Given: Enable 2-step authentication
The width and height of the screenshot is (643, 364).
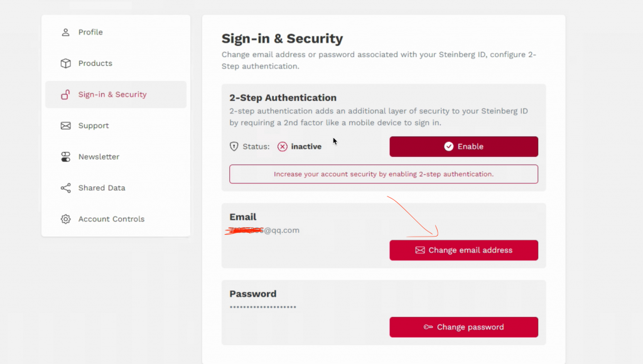Looking at the screenshot, I should click(x=464, y=146).
